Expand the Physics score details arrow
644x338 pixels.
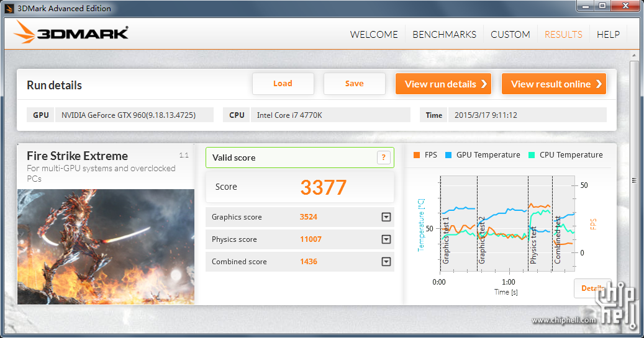[386, 239]
